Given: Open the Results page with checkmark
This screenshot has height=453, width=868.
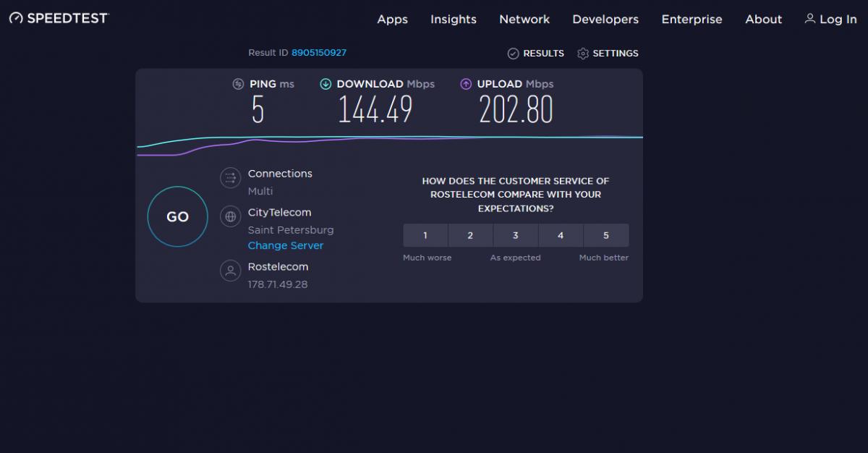Looking at the screenshot, I should (x=514, y=54).
